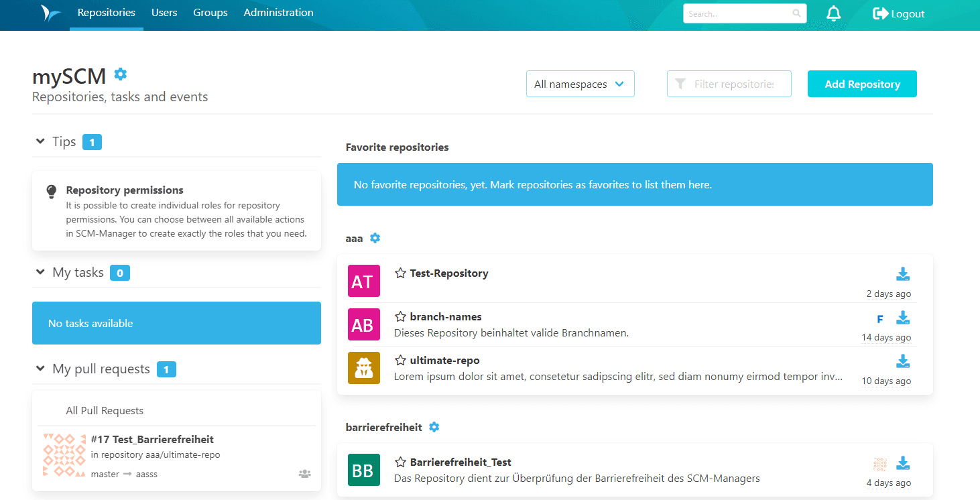The width and height of the screenshot is (980, 500).
Task: Click the notification bell icon
Action: 833,13
